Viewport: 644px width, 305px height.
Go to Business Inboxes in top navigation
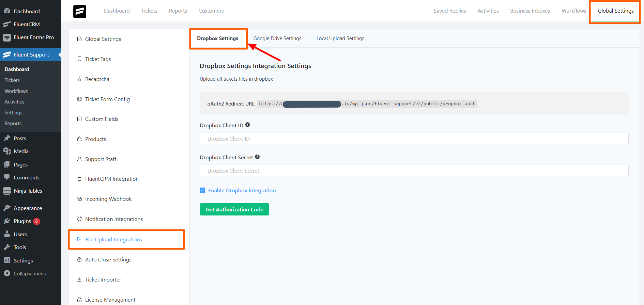tap(530, 11)
